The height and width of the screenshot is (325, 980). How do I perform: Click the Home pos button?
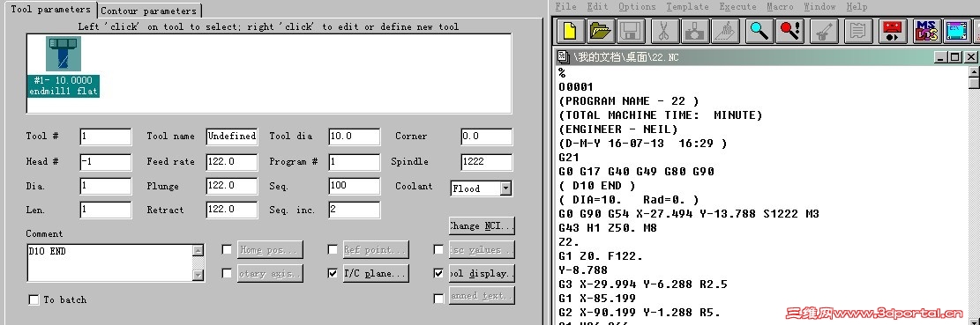pos(270,250)
